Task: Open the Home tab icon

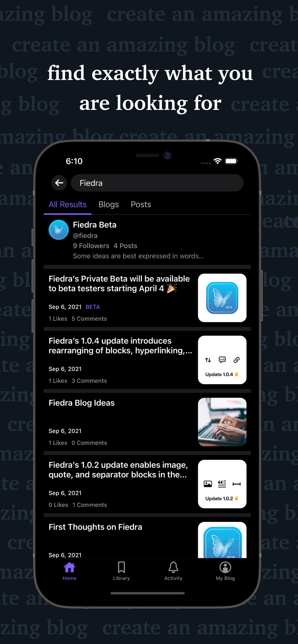Action: pyautogui.click(x=69, y=567)
